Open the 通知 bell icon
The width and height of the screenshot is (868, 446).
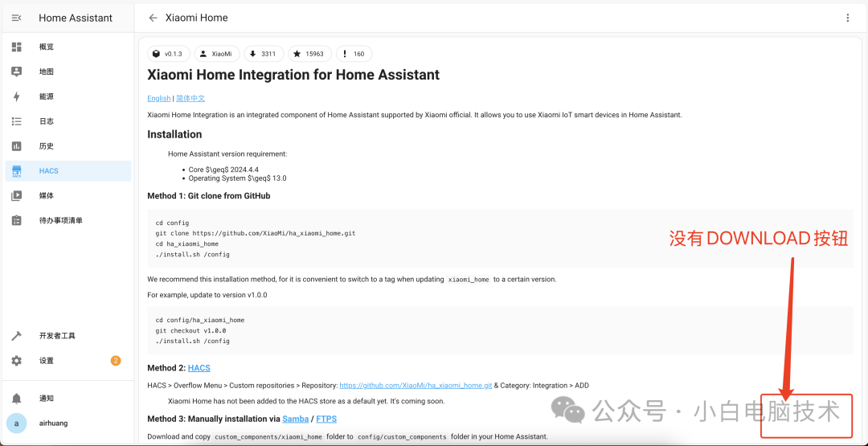17,399
